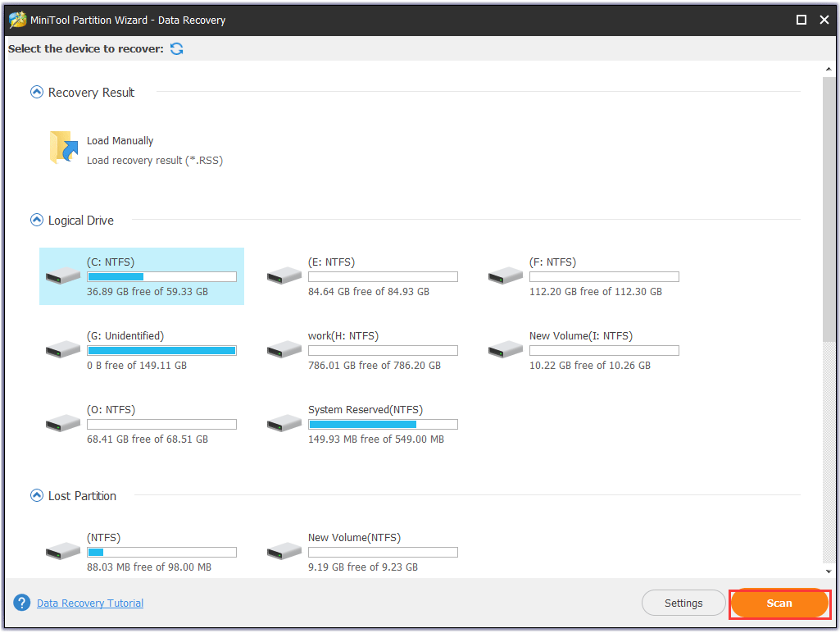Select the F: NTFS drive icon
The height and width of the screenshot is (633, 840).
point(506,276)
